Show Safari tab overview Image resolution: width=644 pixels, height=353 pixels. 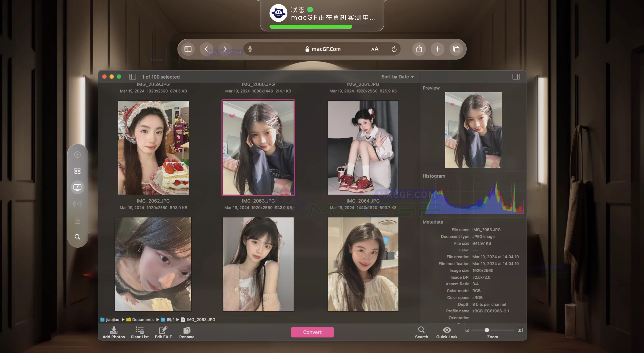(x=456, y=49)
